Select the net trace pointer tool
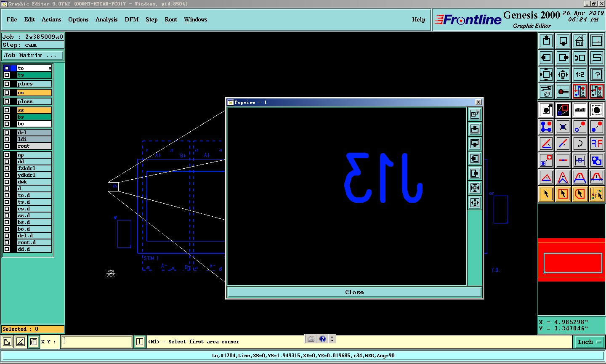The width and height of the screenshot is (606, 364). (597, 194)
